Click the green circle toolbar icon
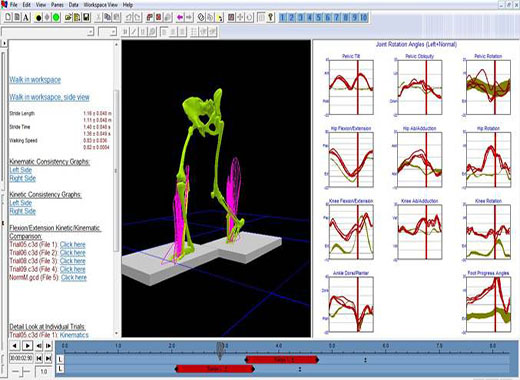The width and height of the screenshot is (520, 380). click(56, 17)
